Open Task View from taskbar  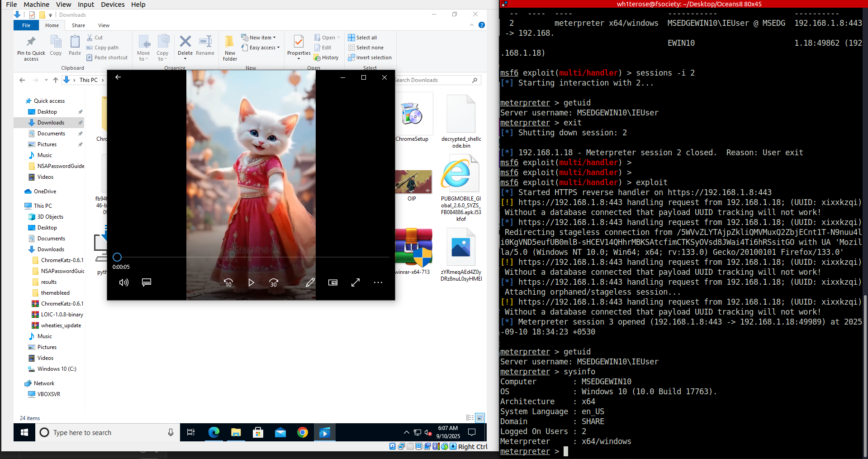point(191,432)
